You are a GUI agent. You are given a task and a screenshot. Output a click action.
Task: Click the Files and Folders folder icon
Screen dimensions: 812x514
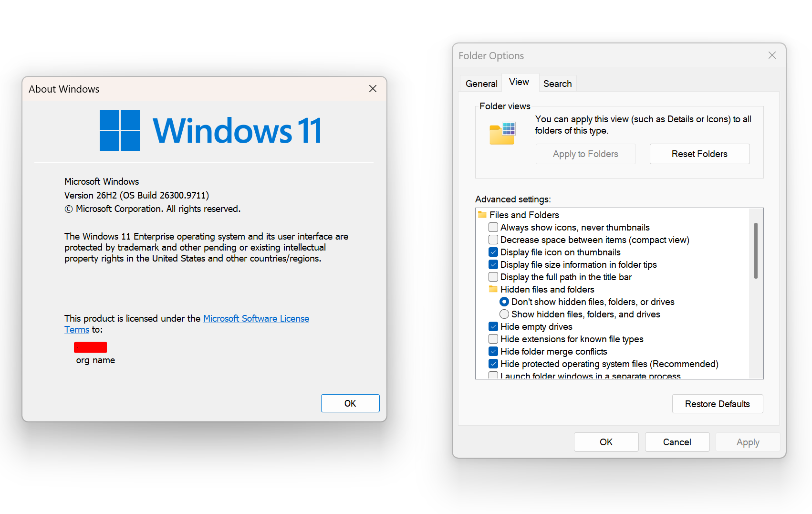482,215
